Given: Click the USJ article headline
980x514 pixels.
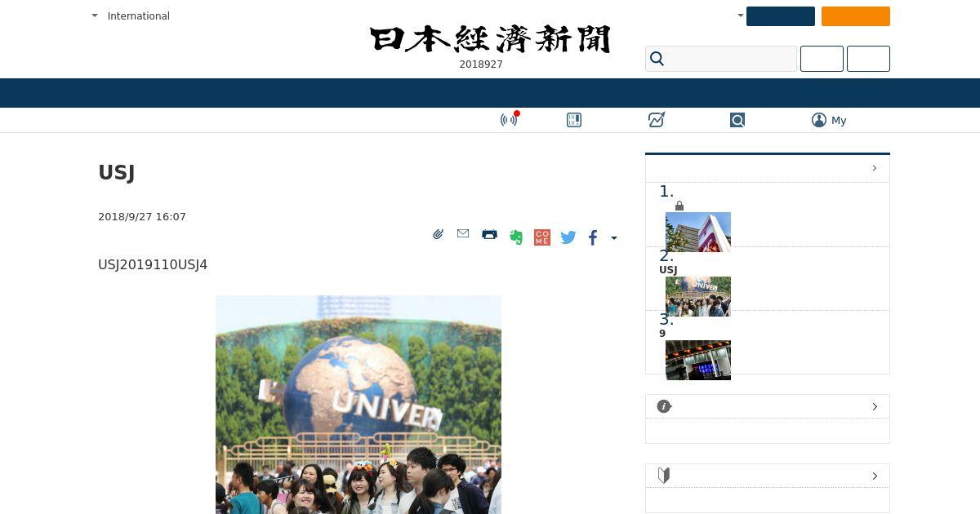Looking at the screenshot, I should (116, 173).
